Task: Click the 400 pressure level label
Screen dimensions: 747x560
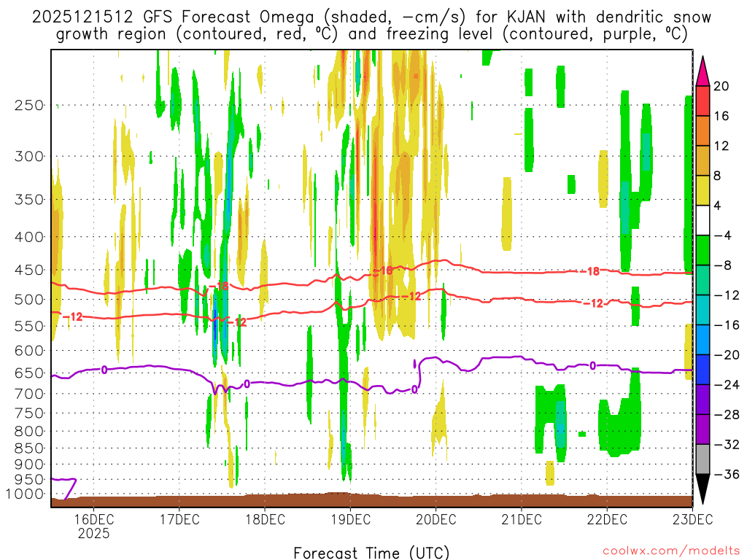Action: click(29, 237)
